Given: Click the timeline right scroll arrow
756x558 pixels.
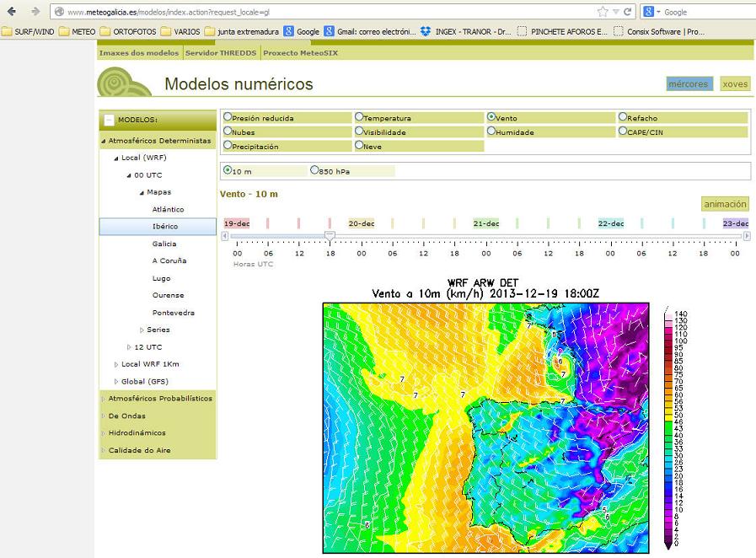Looking at the screenshot, I should pyautogui.click(x=747, y=236).
